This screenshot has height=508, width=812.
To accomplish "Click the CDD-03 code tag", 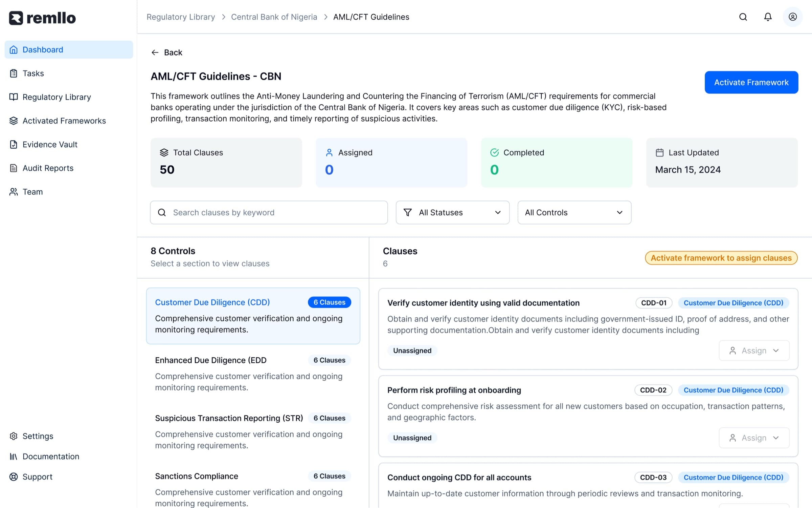I will (x=653, y=478).
